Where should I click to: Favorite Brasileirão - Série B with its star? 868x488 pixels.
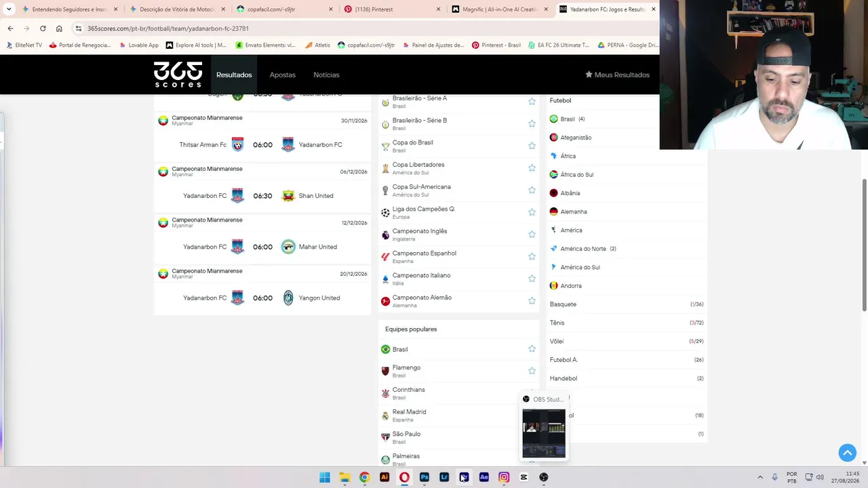click(x=532, y=123)
